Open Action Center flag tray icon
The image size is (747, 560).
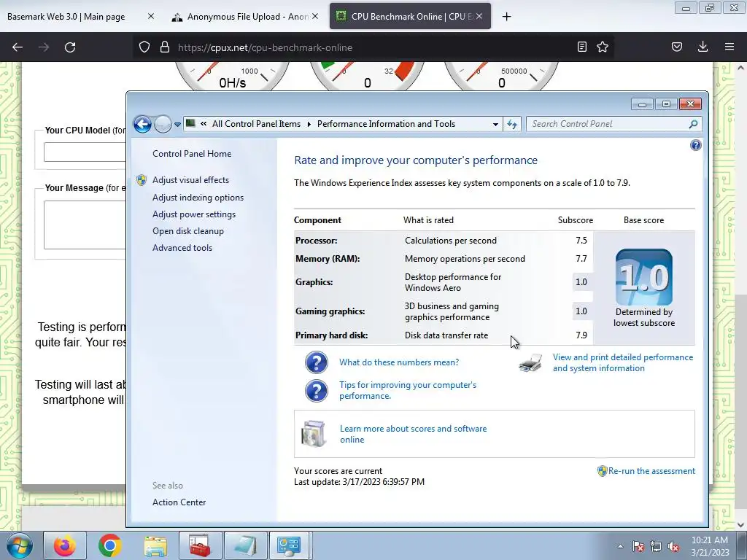click(x=638, y=546)
